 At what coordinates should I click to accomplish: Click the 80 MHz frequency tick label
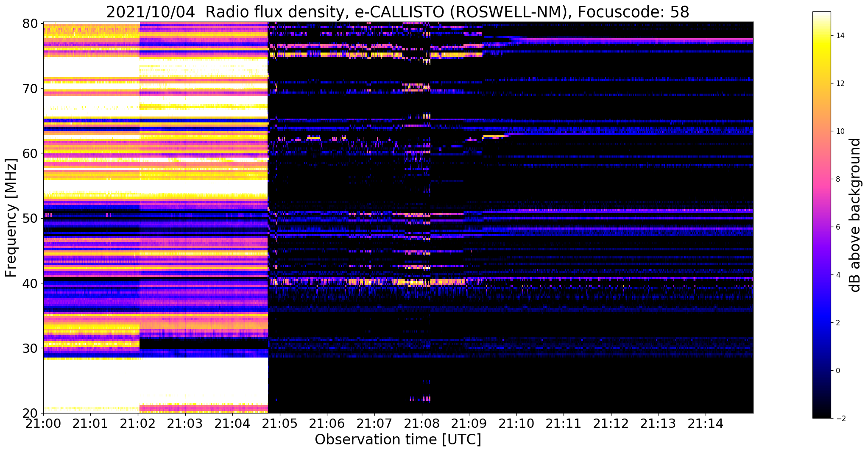(x=30, y=24)
